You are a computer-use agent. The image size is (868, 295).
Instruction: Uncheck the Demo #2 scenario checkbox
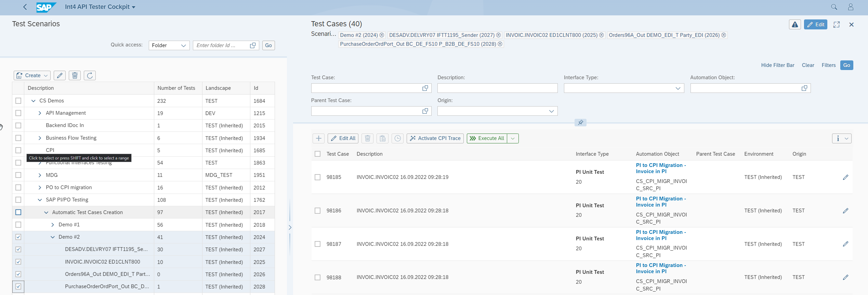(x=18, y=237)
